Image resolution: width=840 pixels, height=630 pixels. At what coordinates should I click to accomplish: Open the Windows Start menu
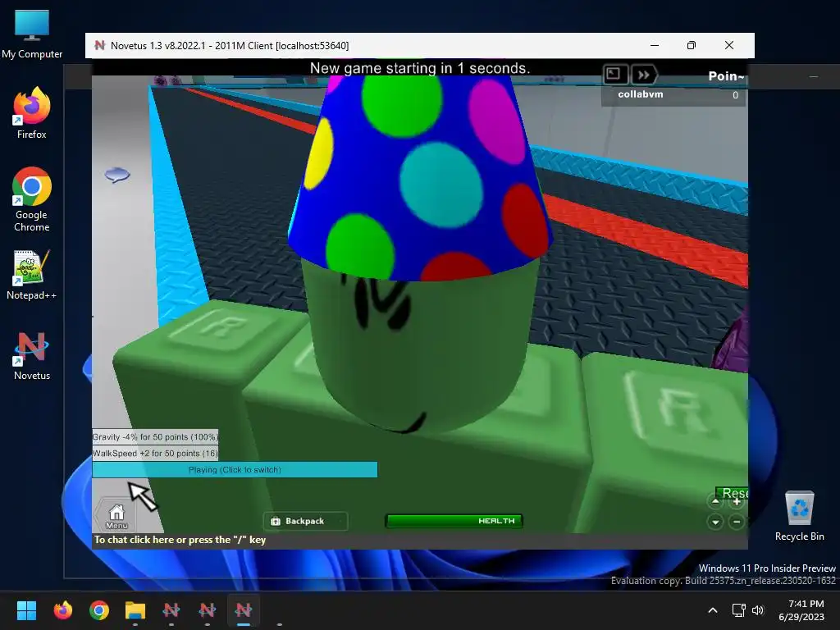(x=26, y=610)
